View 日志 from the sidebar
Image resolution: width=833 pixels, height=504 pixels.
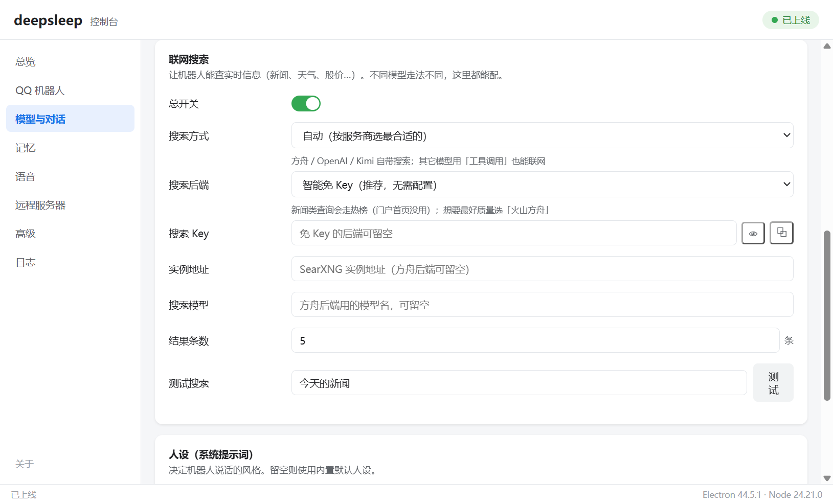tap(70, 262)
